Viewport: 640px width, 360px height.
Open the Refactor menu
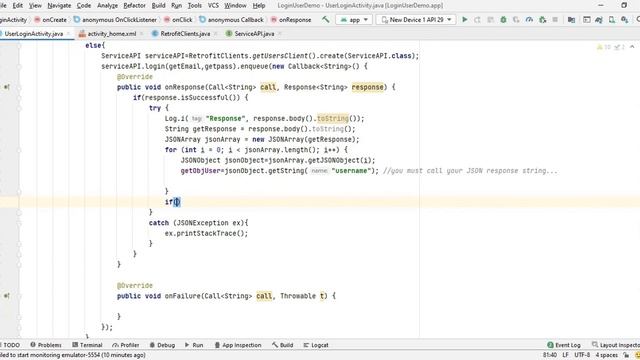(x=134, y=6)
